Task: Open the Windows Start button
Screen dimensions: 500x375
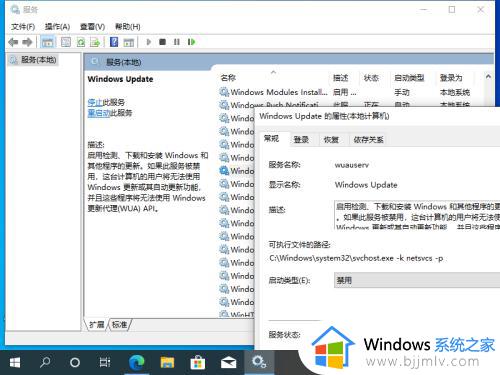Action: tap(15, 362)
